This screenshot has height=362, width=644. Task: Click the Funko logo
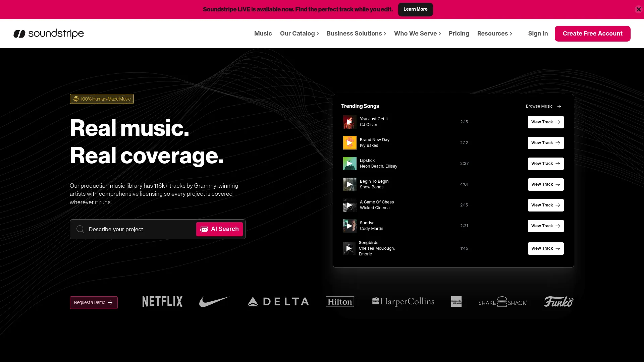(559, 302)
